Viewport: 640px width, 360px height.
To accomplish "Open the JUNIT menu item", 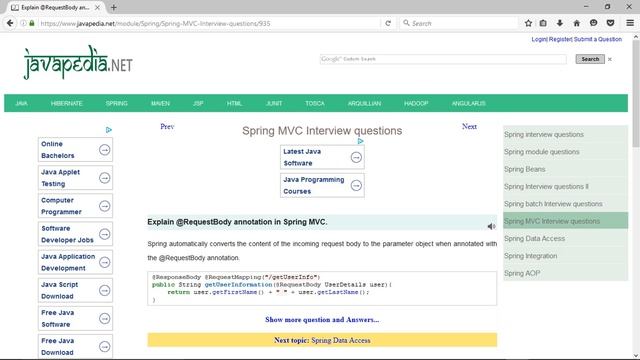I will [x=274, y=103].
